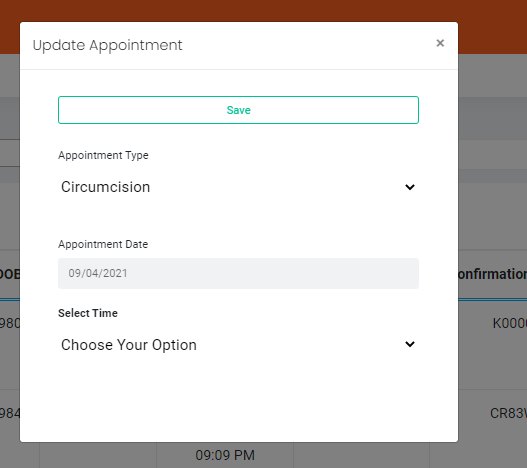Open the Choose Your Option time dropdown
527x468 pixels.
tap(238, 345)
